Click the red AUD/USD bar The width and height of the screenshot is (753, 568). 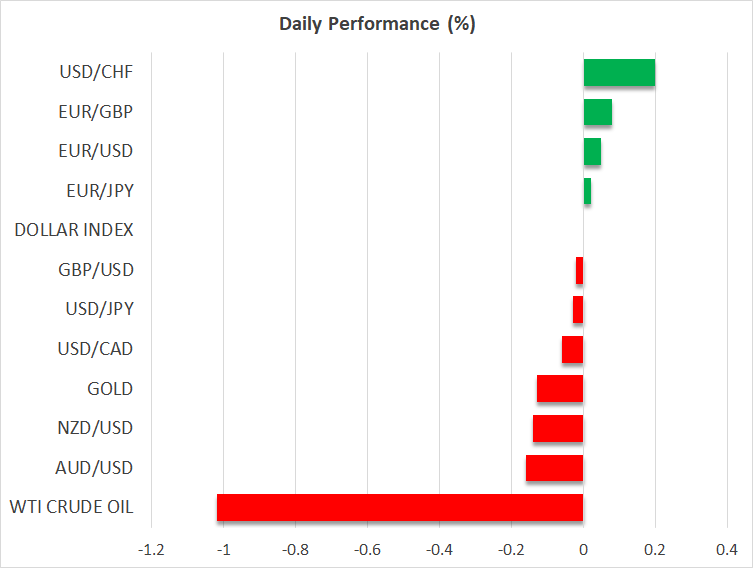coord(554,468)
